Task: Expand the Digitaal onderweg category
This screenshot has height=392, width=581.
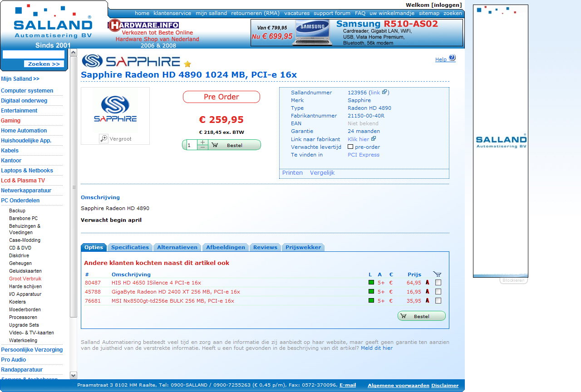Action: click(x=24, y=101)
